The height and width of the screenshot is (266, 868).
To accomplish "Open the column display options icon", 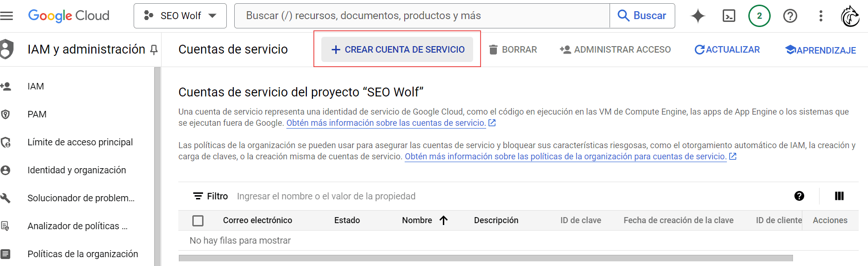I will (839, 196).
